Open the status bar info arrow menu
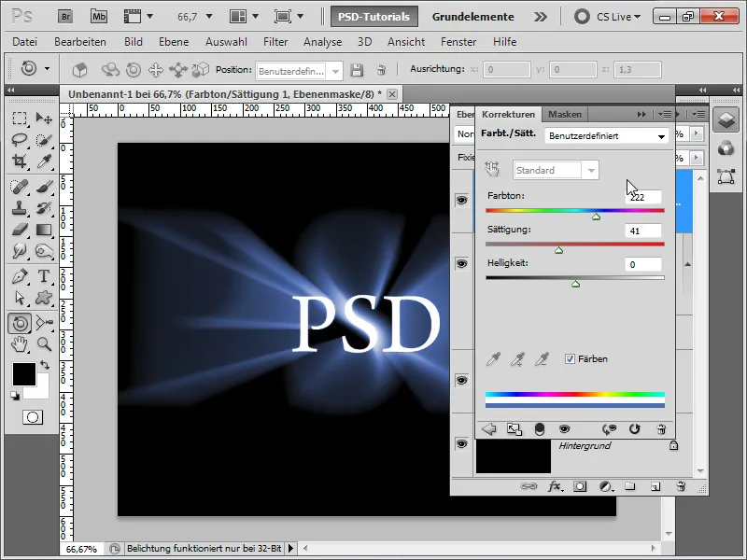Screen dimensions: 747x560 (x=291, y=549)
